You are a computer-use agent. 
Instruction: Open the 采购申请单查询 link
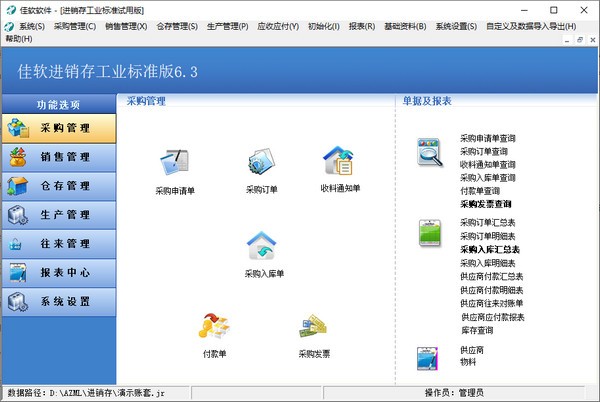pos(488,138)
